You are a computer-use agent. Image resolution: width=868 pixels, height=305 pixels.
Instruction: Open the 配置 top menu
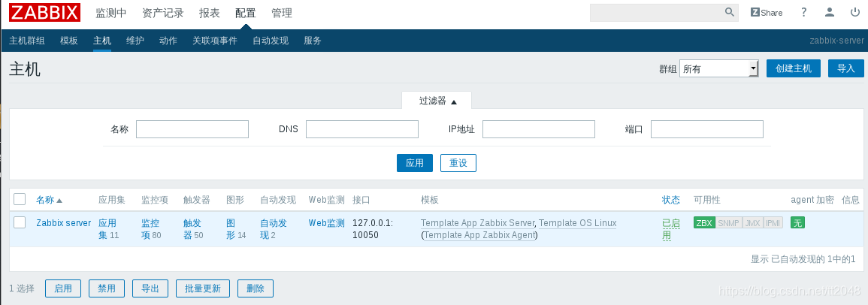pyautogui.click(x=245, y=13)
